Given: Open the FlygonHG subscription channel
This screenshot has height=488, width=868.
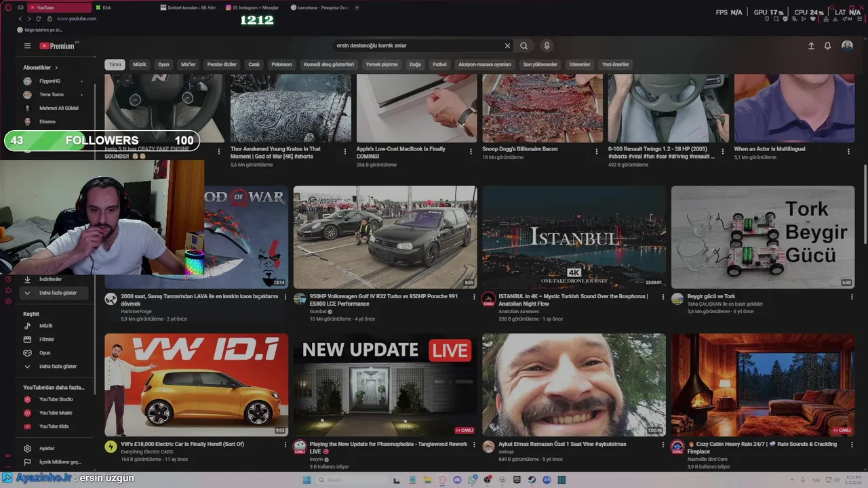Looking at the screenshot, I should tap(50, 81).
